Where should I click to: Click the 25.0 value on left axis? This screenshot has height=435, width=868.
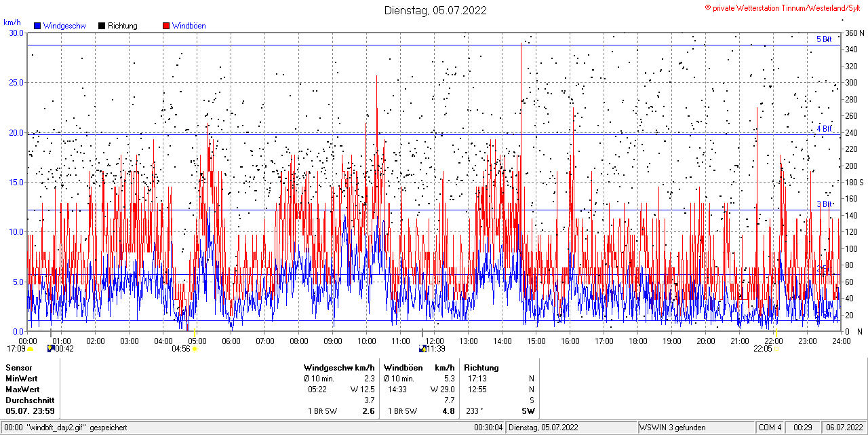(16, 82)
